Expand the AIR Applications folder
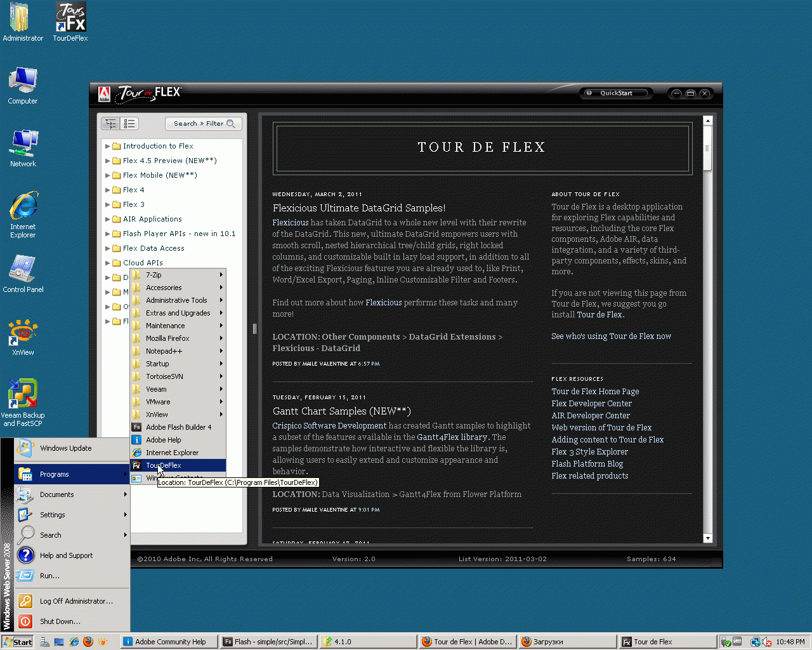Screen dimensions: 812x650 point(108,219)
